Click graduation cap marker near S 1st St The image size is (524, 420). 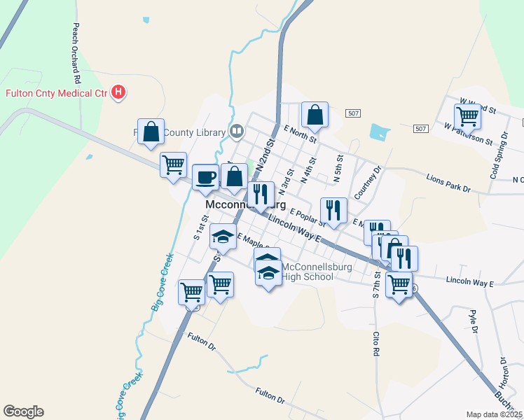pos(223,238)
